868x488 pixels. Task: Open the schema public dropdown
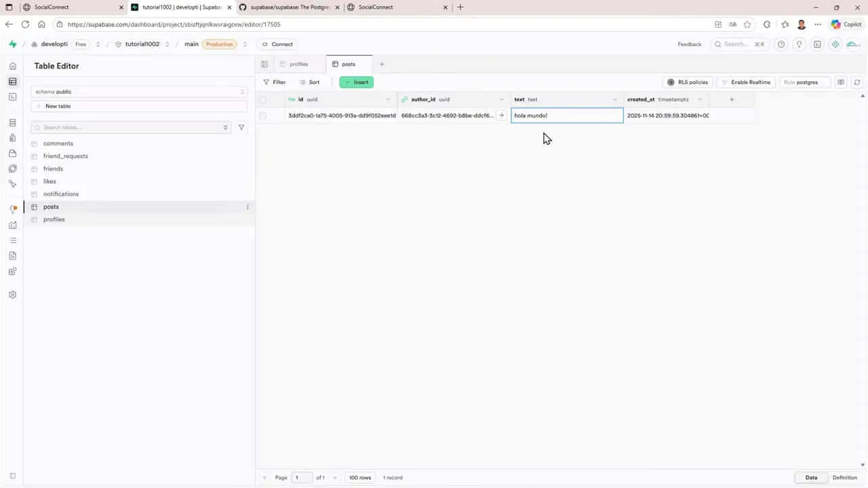139,91
